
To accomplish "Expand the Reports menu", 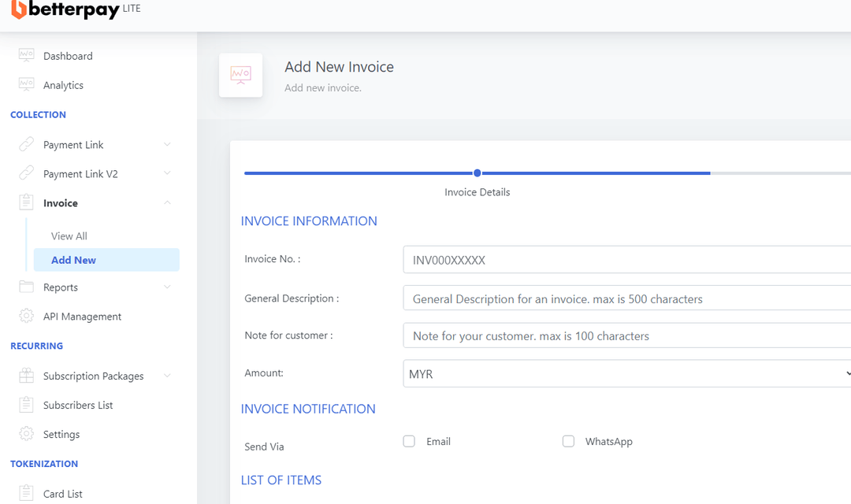I will click(166, 287).
